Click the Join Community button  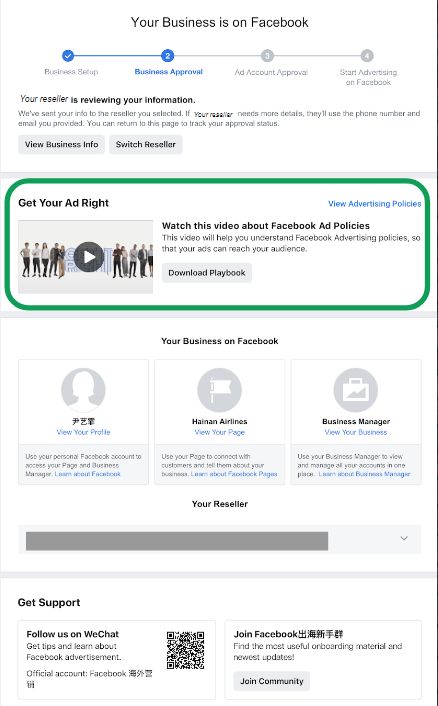pyautogui.click(x=271, y=681)
